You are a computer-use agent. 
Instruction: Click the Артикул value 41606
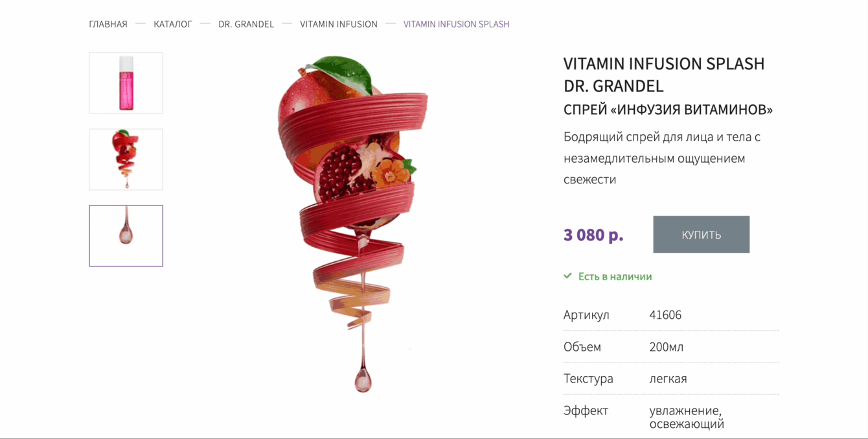click(x=665, y=315)
